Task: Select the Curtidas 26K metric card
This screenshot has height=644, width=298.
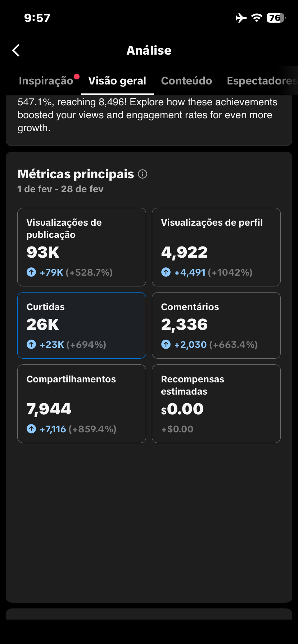Action: [x=82, y=325]
